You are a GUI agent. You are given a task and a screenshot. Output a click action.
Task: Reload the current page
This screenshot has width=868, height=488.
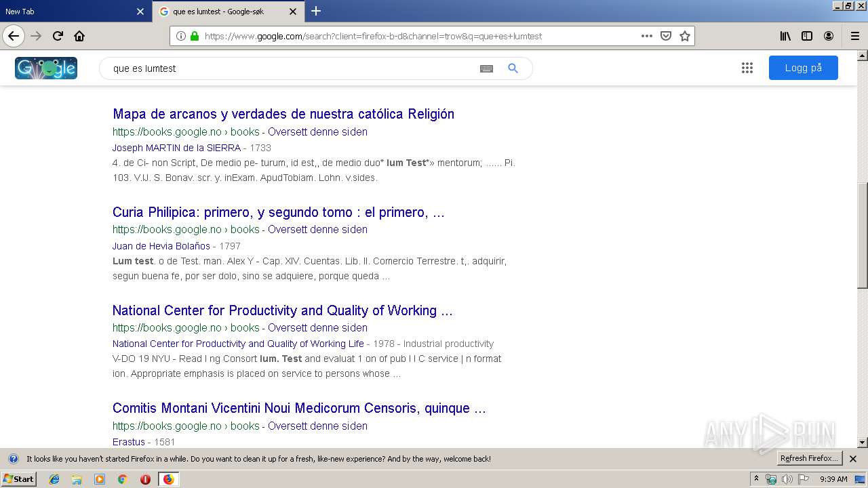click(x=58, y=36)
